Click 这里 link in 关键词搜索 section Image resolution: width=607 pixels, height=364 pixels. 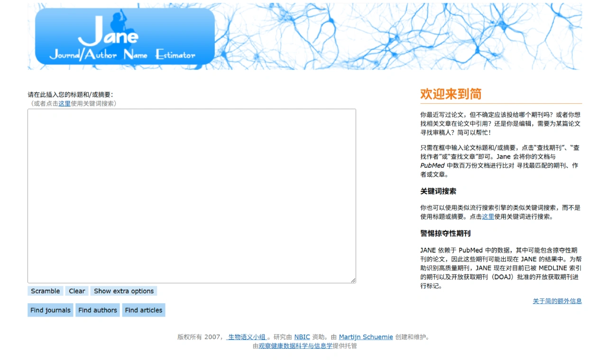(488, 217)
